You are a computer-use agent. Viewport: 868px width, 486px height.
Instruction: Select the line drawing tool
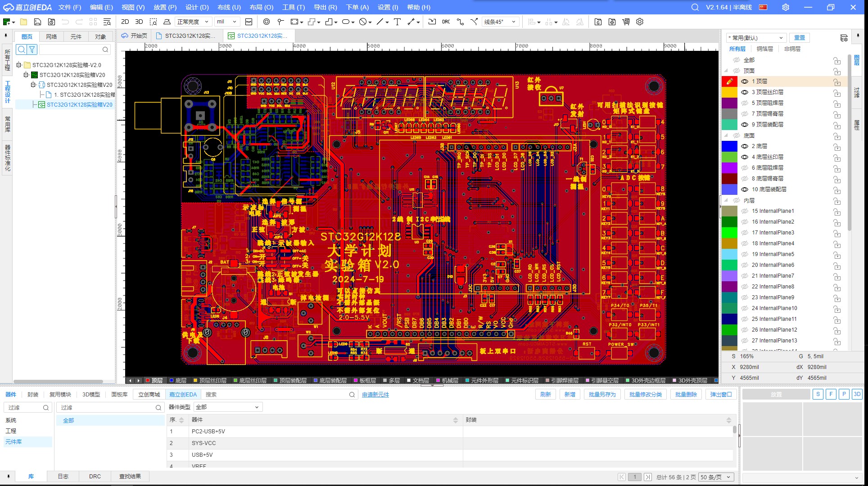coord(380,22)
